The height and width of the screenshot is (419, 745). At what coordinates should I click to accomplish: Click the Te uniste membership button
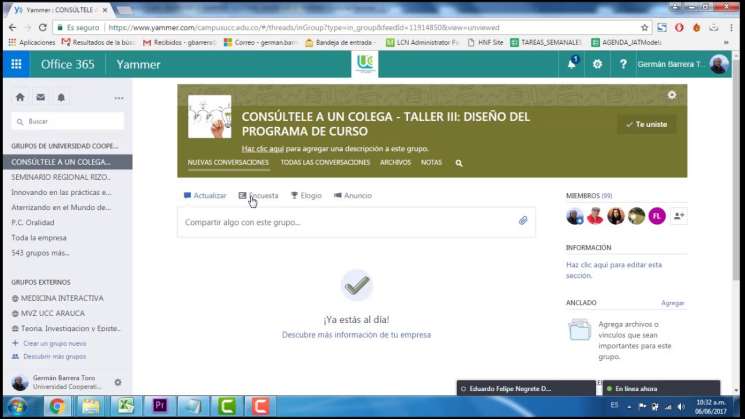tap(647, 124)
